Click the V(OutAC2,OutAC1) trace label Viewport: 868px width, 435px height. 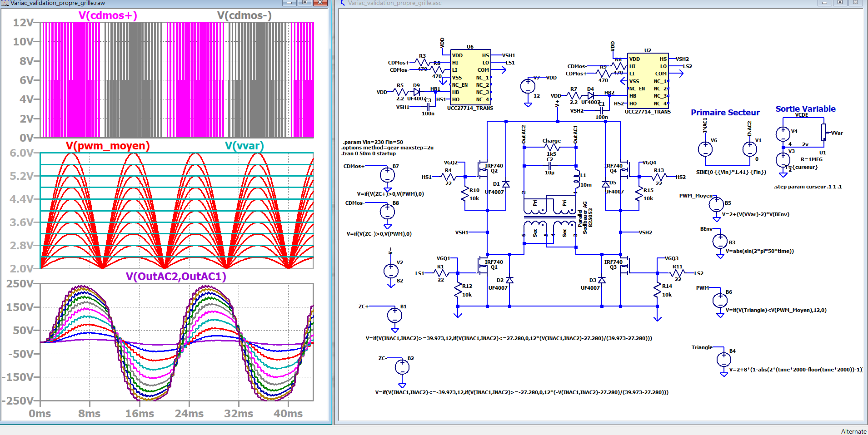(176, 277)
